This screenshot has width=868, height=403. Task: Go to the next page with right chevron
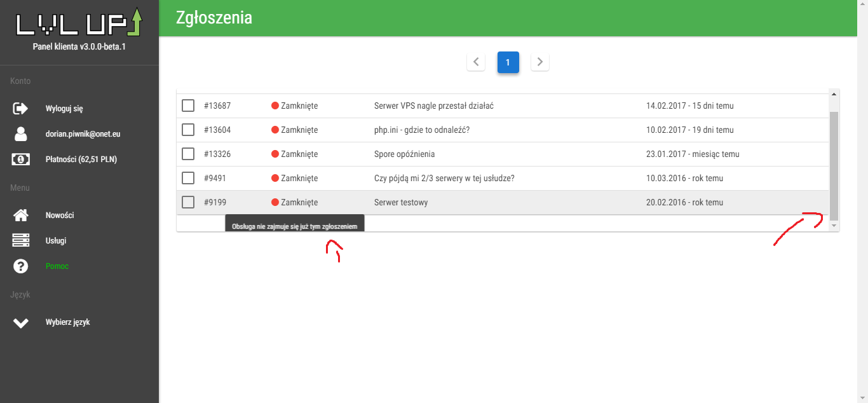click(x=540, y=62)
